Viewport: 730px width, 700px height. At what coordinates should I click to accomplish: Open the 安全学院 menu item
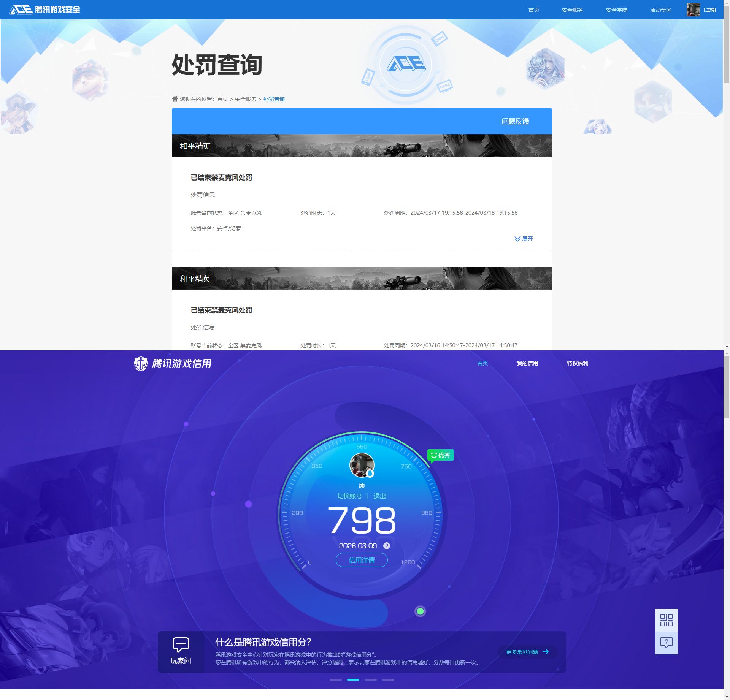tap(616, 10)
